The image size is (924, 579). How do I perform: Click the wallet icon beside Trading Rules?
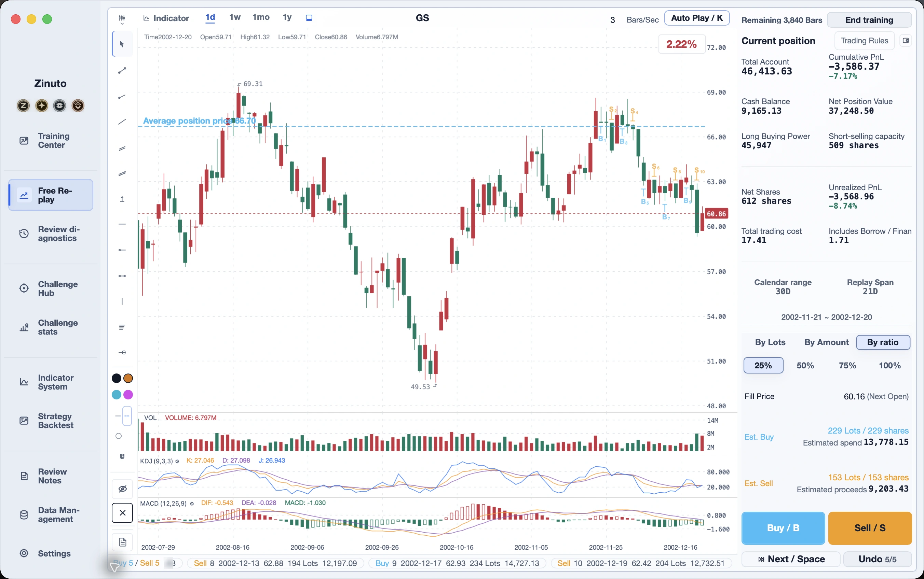point(906,41)
